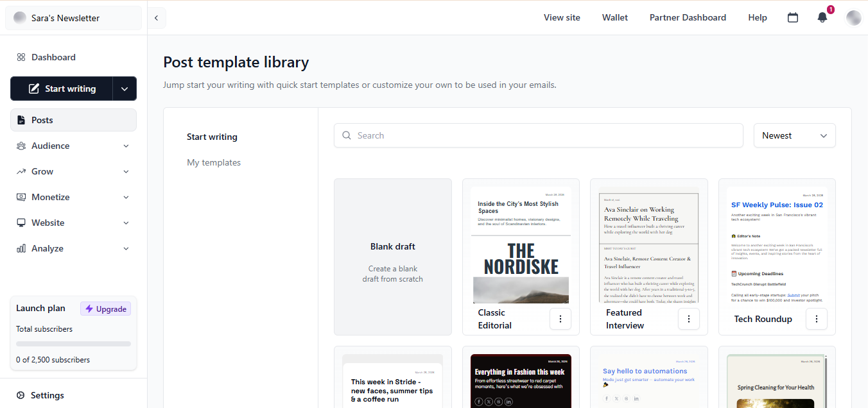This screenshot has width=868, height=408.
Task: Open the Newest sort dropdown
Action: click(794, 135)
